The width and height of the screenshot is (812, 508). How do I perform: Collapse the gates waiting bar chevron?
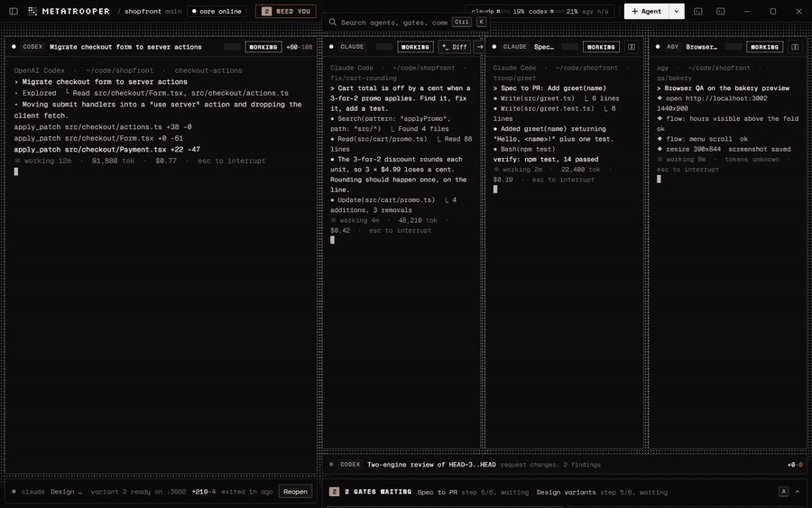797,492
